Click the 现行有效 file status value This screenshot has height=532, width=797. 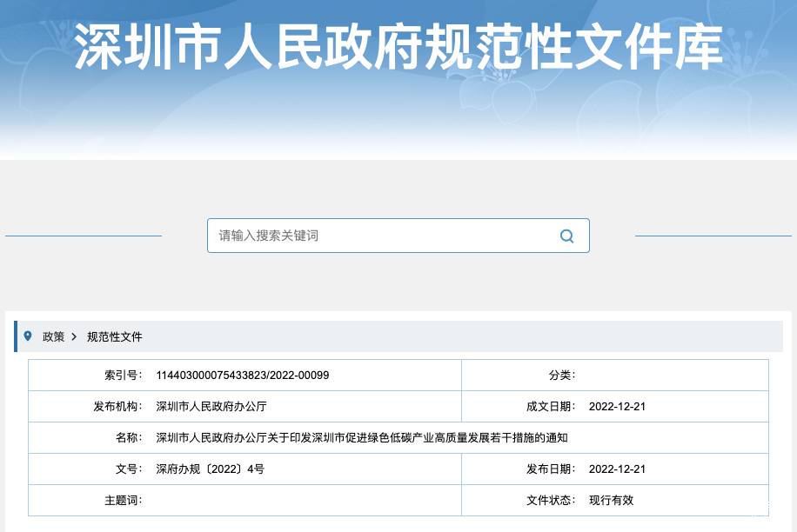pyautogui.click(x=611, y=501)
